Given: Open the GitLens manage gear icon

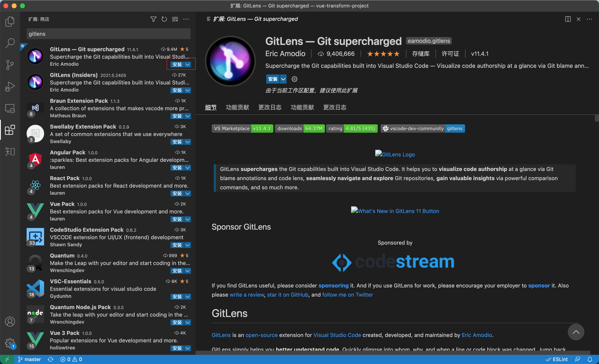Looking at the screenshot, I should tap(294, 79).
